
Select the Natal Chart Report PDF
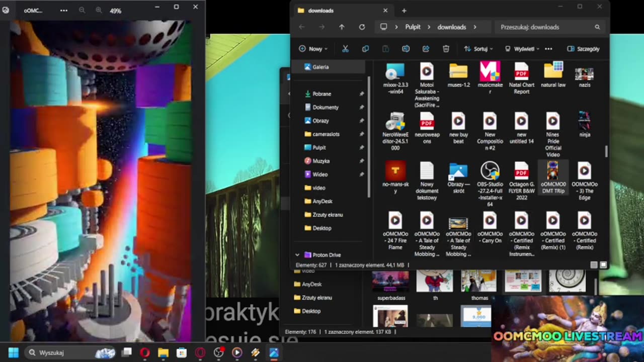[521, 78]
